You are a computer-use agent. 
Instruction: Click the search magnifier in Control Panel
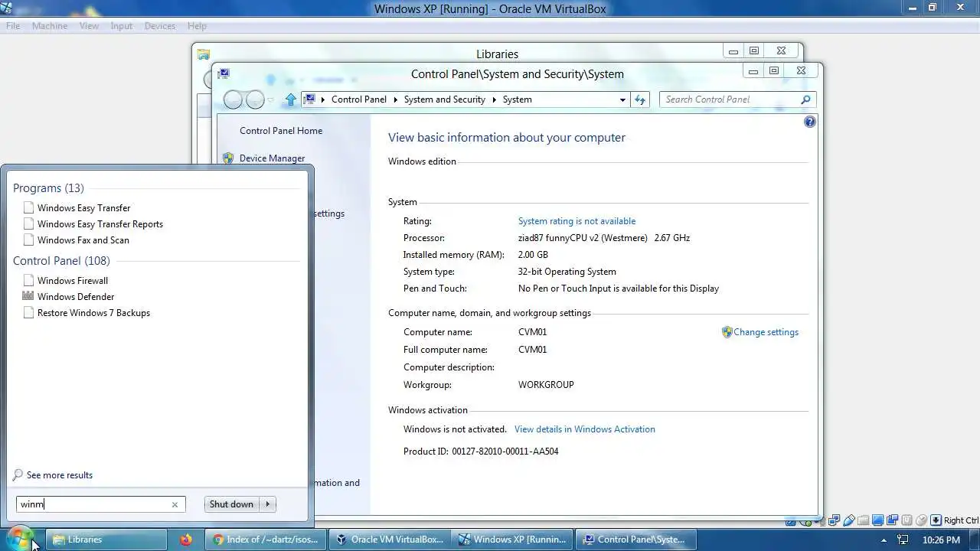pyautogui.click(x=805, y=99)
